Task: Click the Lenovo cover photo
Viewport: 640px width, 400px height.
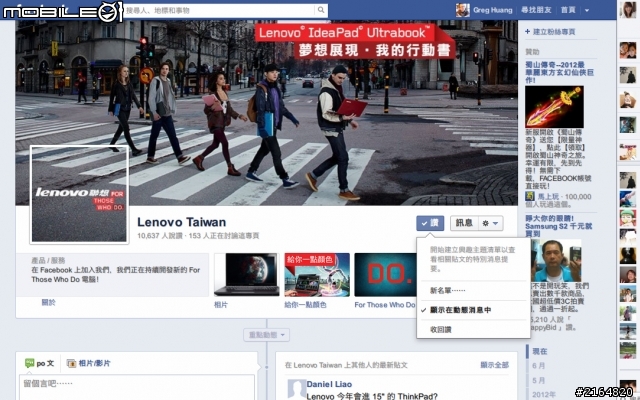Action: point(267,112)
